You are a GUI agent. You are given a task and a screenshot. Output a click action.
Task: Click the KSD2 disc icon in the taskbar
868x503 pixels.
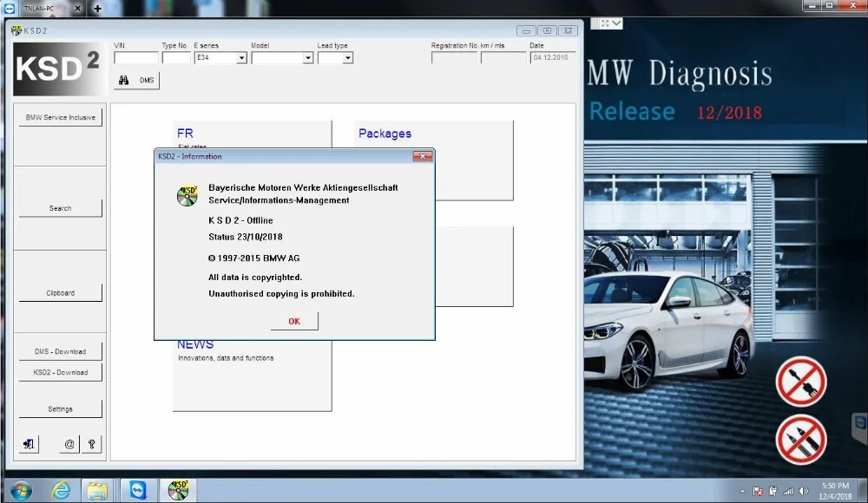pos(178,490)
